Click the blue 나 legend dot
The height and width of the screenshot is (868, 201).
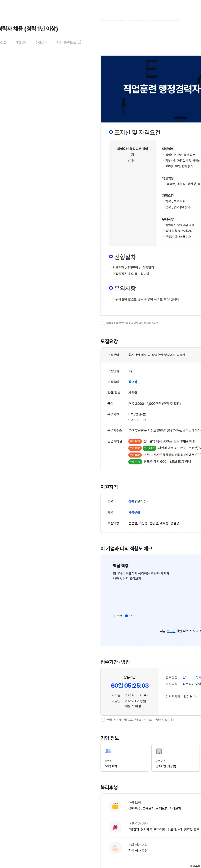pyautogui.click(x=126, y=616)
